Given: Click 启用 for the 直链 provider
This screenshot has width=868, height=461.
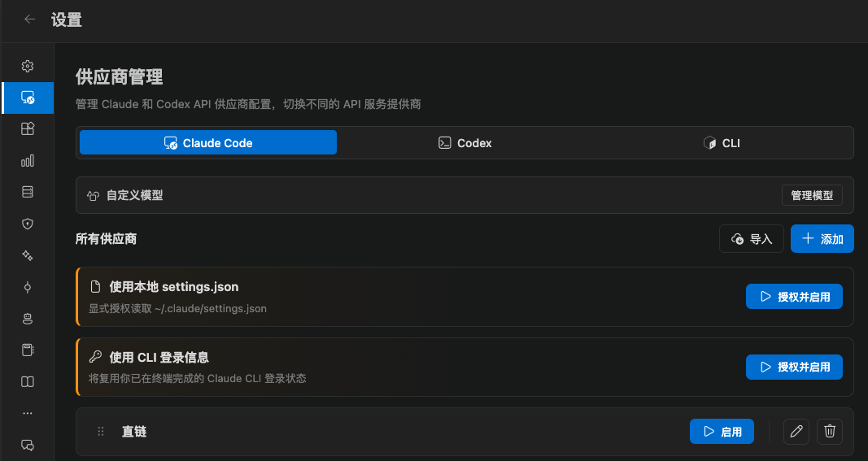Looking at the screenshot, I should 722,432.
